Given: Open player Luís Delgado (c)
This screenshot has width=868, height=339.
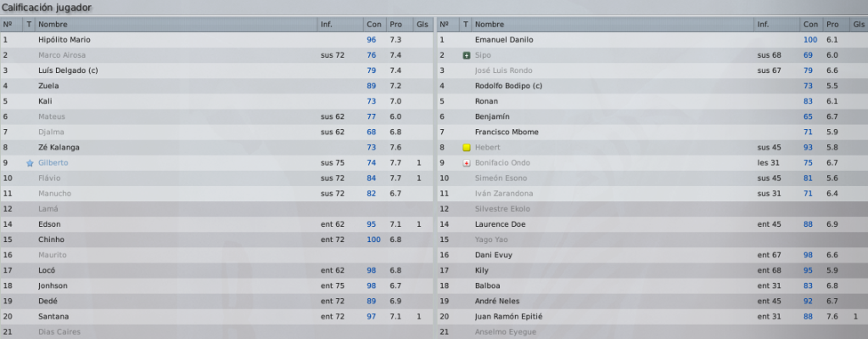Looking at the screenshot, I should click(68, 71).
